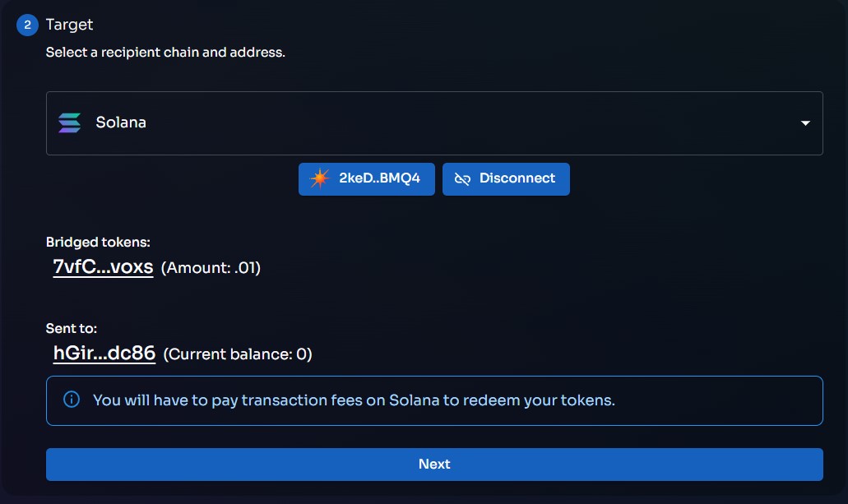
Task: Click the Amount .01 text
Action: point(211,268)
